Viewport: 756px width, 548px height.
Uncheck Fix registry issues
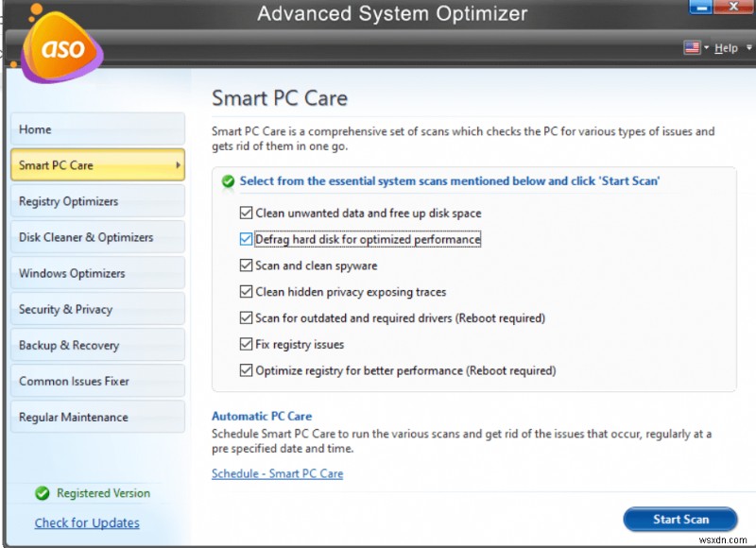click(246, 344)
